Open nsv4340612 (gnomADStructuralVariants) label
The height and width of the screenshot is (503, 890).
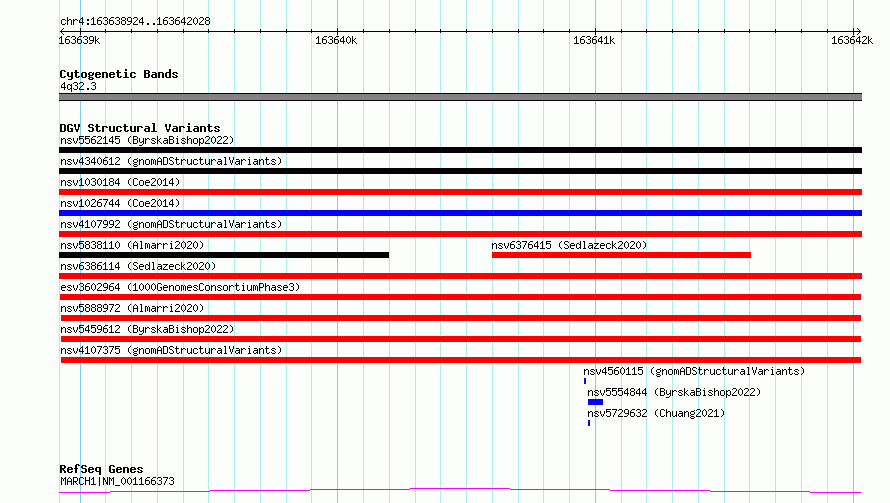pyautogui.click(x=171, y=161)
